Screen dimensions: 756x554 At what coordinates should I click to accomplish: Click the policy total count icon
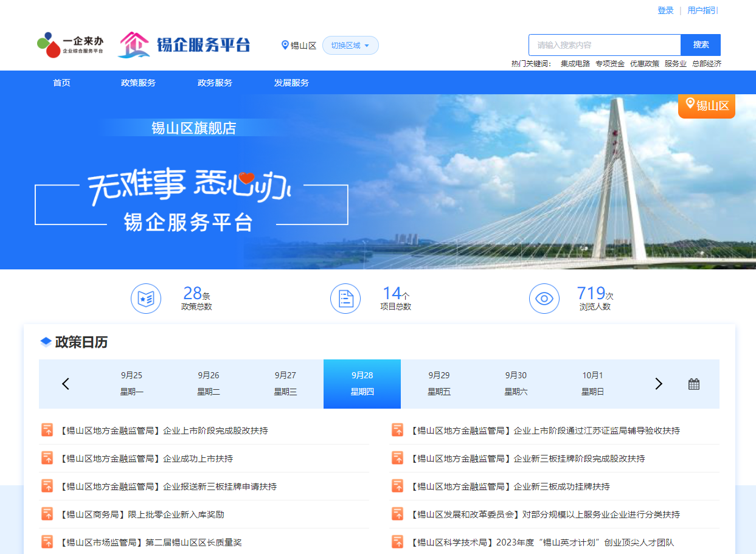tap(146, 299)
